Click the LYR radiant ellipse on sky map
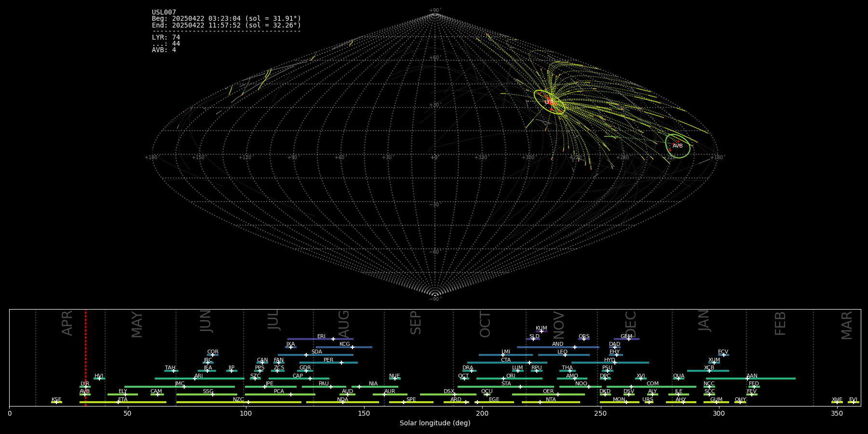Viewport: 868px width, 434px height. 549,102
